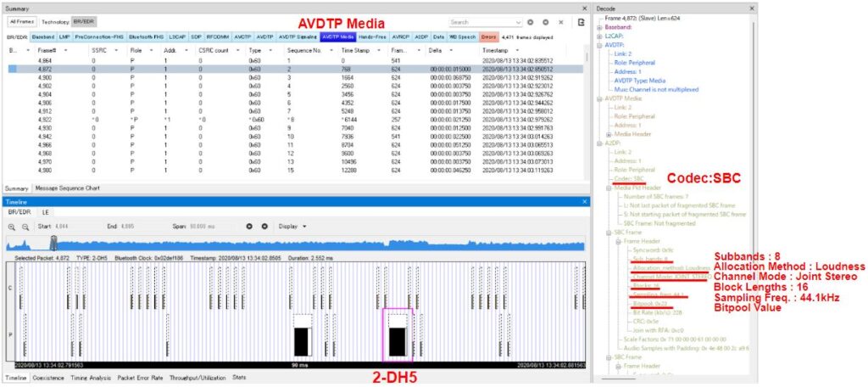Zoom in on the timeline view

tap(13, 227)
